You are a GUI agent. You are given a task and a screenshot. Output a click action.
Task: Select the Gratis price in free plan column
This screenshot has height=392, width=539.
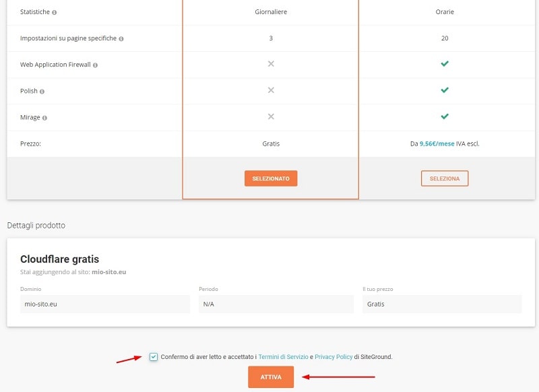[x=271, y=143]
